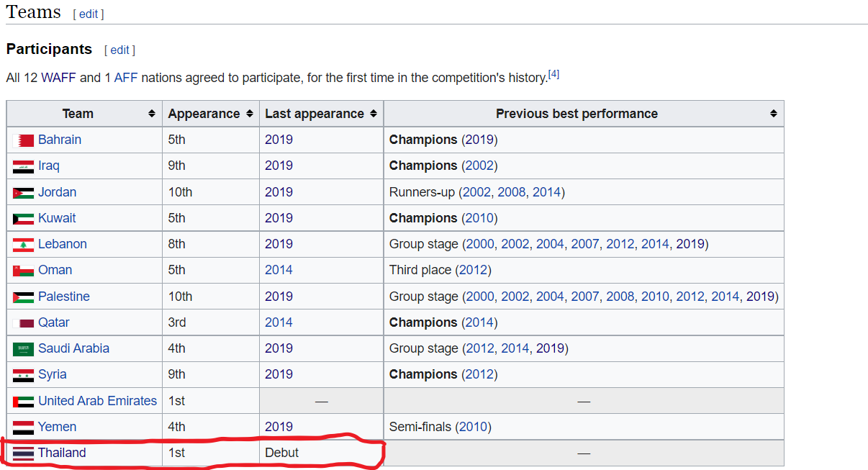This screenshot has width=868, height=470.
Task: Open Palestine's Group stage 2010 link
Action: click(x=655, y=297)
